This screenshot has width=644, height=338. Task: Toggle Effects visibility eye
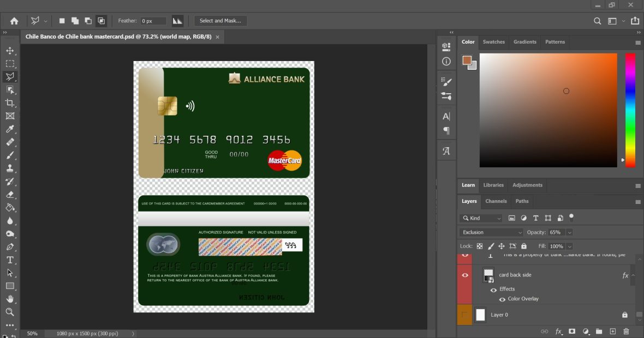[x=493, y=289]
